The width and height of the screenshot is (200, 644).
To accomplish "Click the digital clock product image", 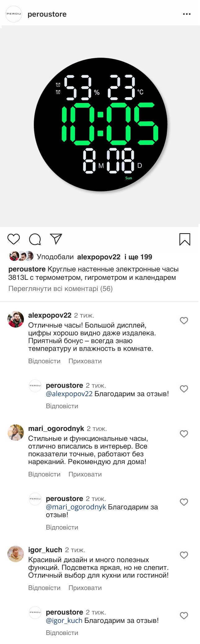I will pyautogui.click(x=100, y=125).
